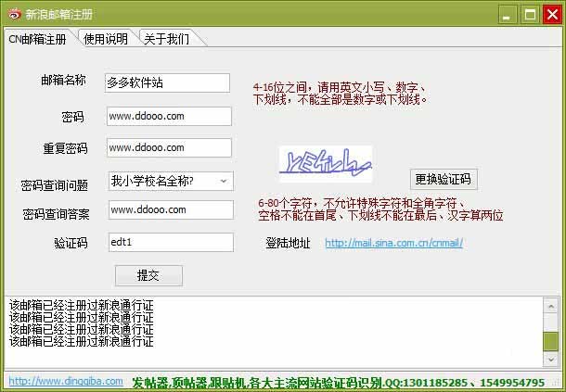Select the CN邮箱注册 tab
Viewport: 566px width, 392px height.
tap(37, 39)
